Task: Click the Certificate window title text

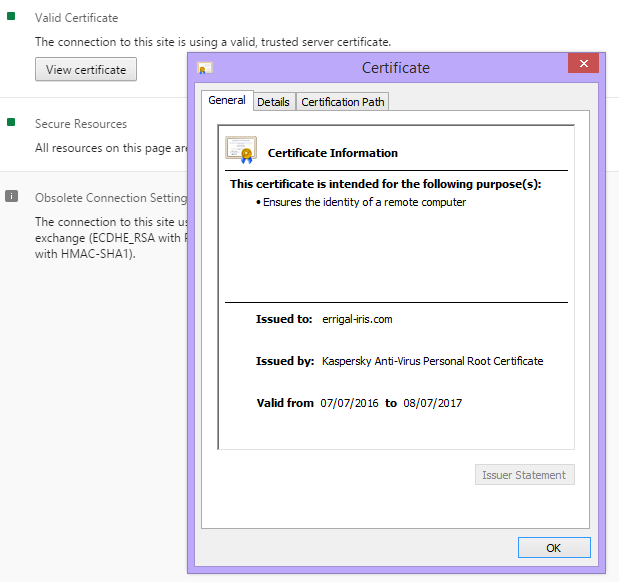Action: pyautogui.click(x=395, y=68)
